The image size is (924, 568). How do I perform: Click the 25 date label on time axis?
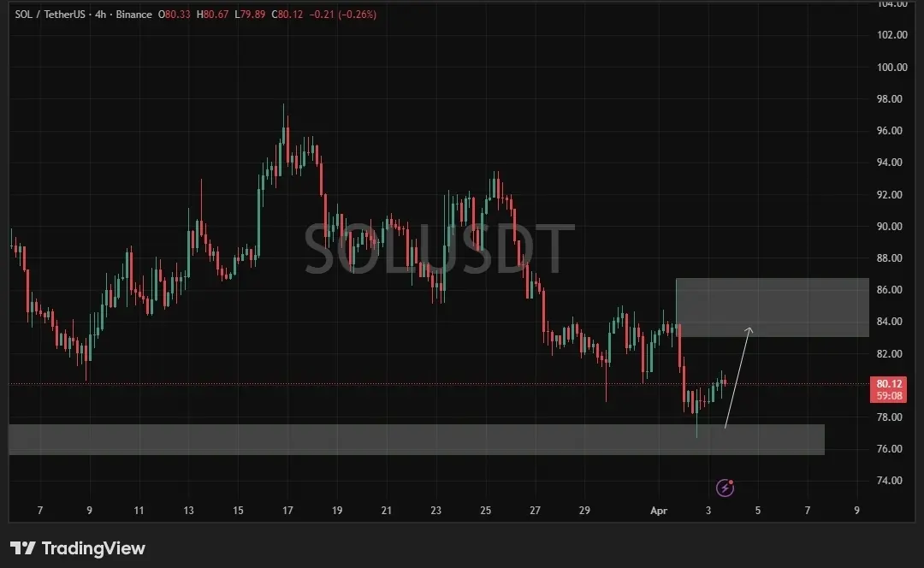coord(486,510)
